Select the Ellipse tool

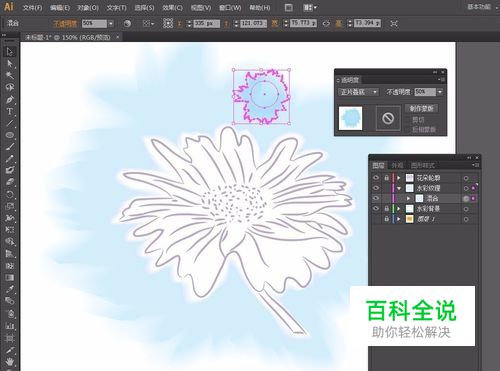9,135
